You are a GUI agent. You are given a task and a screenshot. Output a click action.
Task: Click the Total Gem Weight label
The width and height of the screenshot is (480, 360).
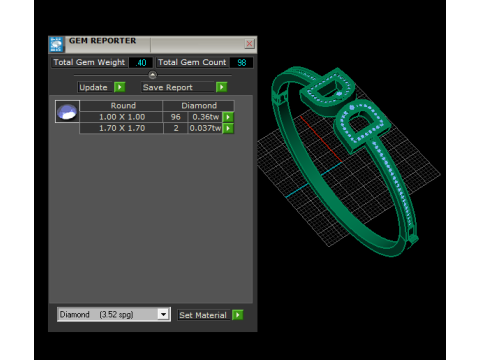click(89, 63)
